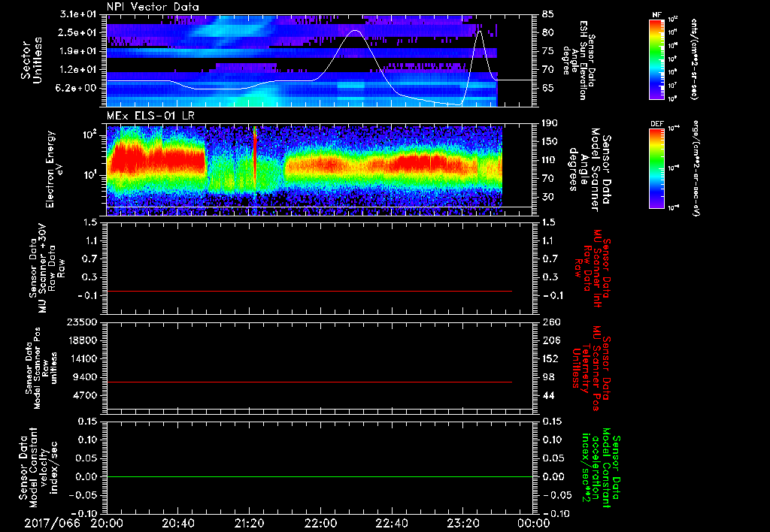Click the "ESH Sun Elevation Angle degree" axis title
Viewport: 770px width, 532px height.
579,60
